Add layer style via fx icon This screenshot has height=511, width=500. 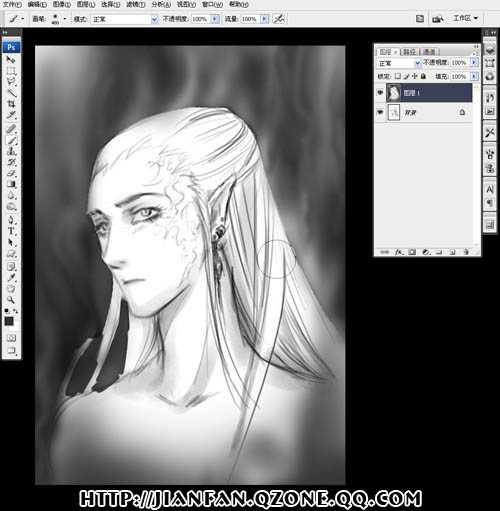398,252
